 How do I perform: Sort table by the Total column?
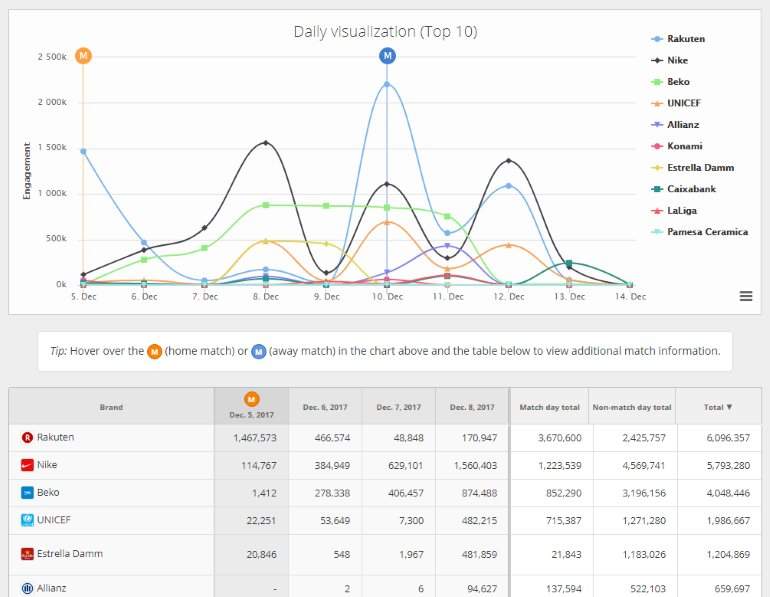tap(718, 407)
